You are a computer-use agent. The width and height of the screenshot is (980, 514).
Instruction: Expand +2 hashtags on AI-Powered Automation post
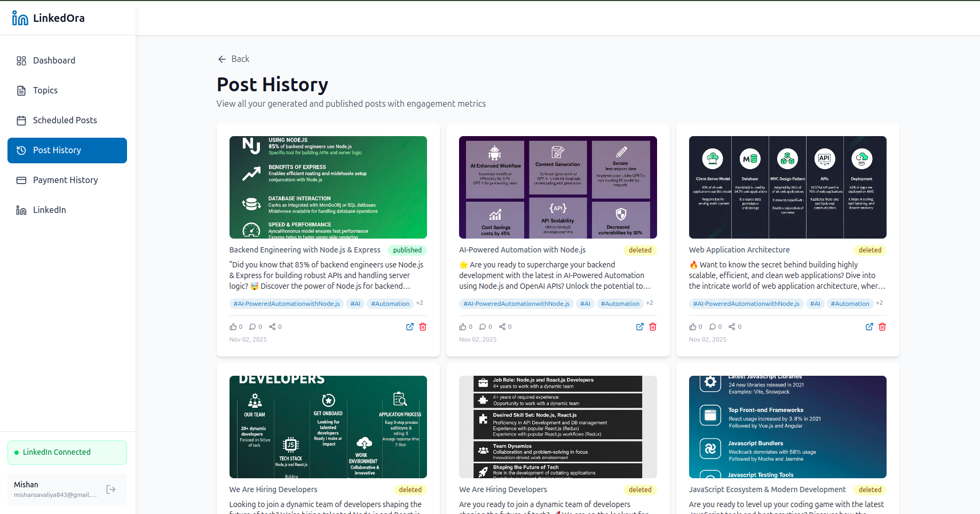pos(650,303)
